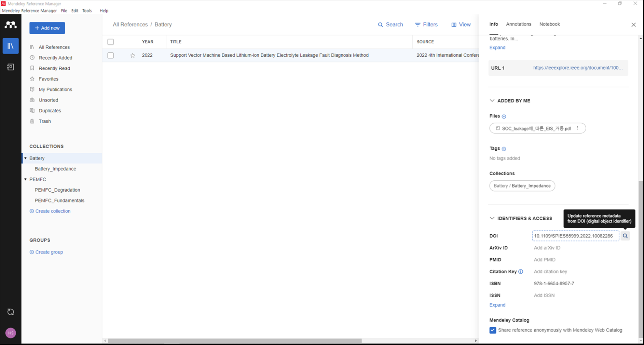Open All References in sidebar
The height and width of the screenshot is (345, 644).
point(54,47)
